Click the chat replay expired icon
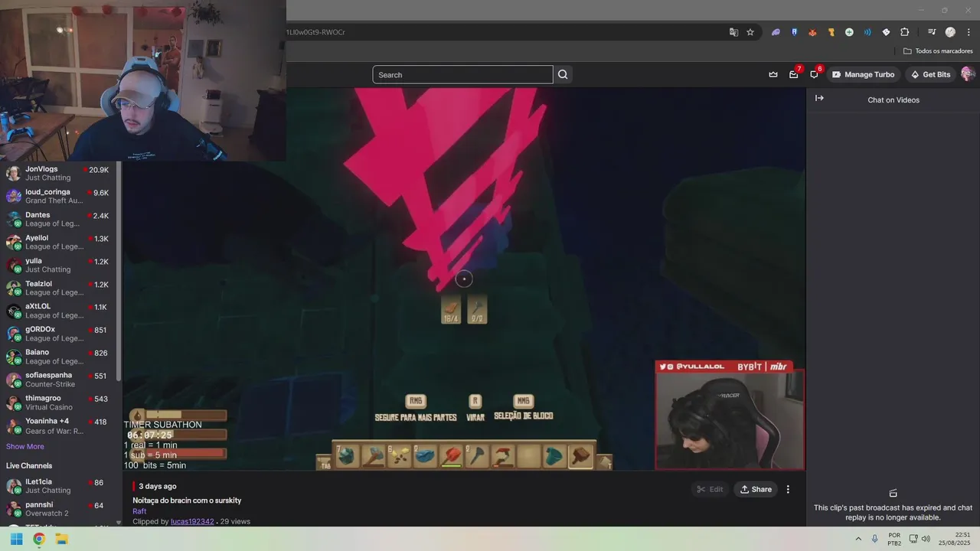This screenshot has width=980, height=551. click(x=893, y=493)
